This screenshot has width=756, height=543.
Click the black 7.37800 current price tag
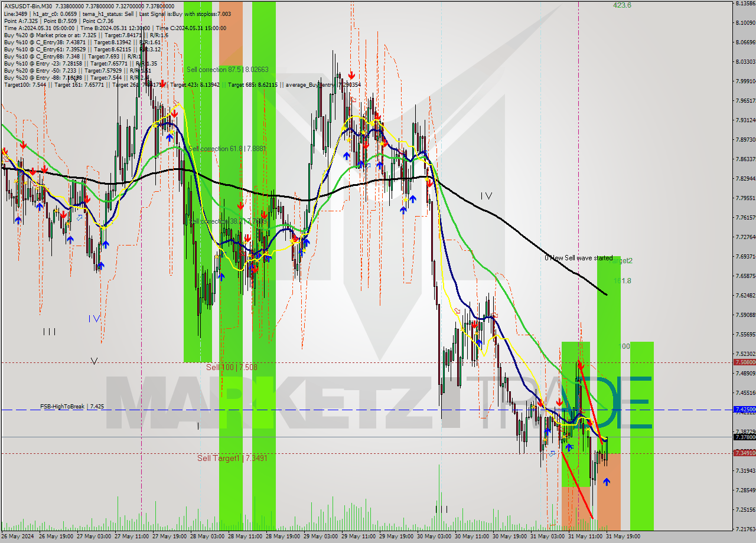(744, 437)
